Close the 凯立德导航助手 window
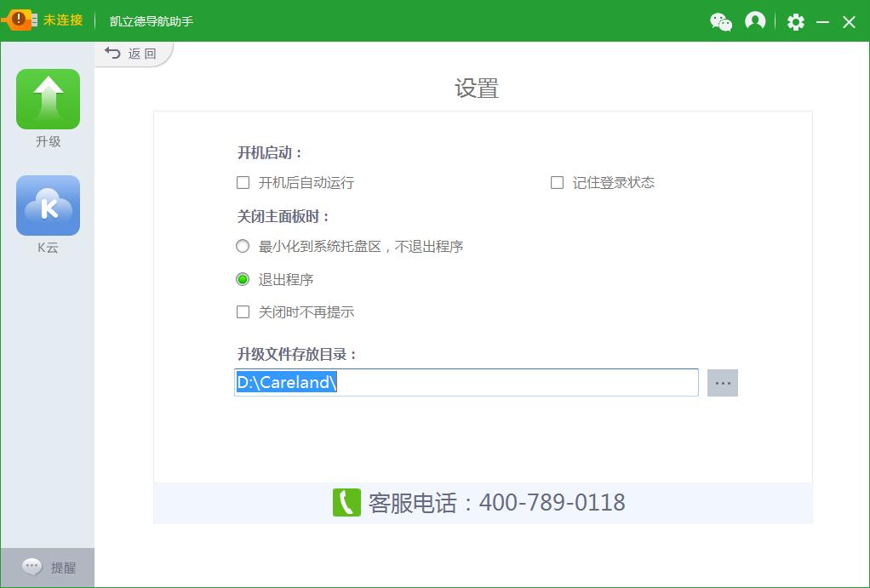 (x=849, y=22)
